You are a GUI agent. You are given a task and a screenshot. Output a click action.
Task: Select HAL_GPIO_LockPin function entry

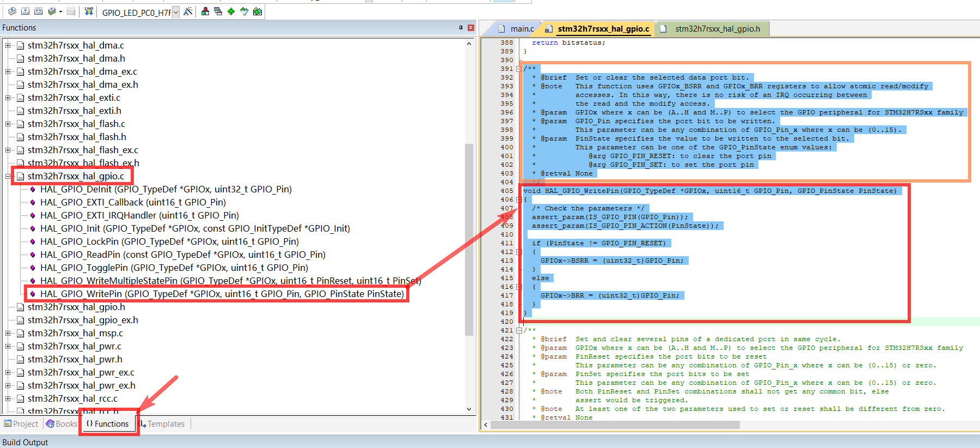pyautogui.click(x=169, y=241)
